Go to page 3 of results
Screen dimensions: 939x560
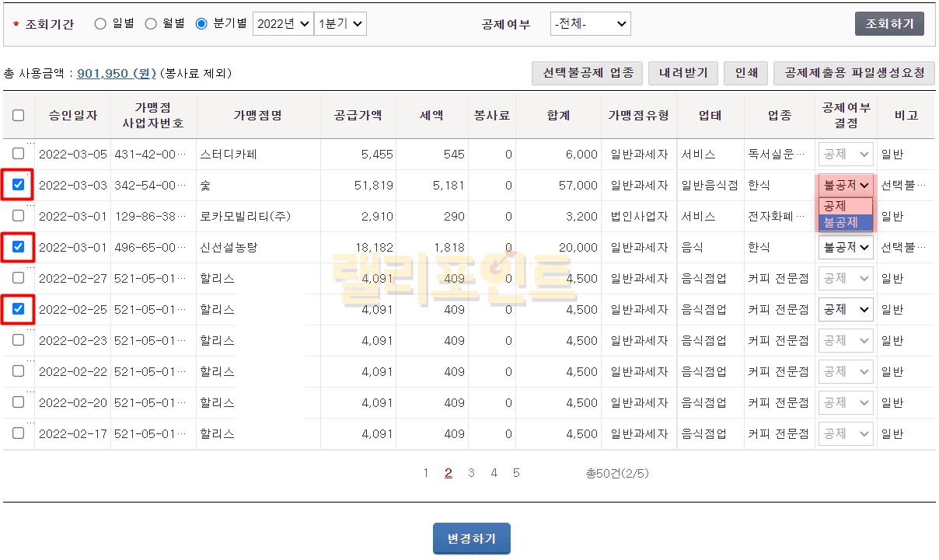point(471,472)
